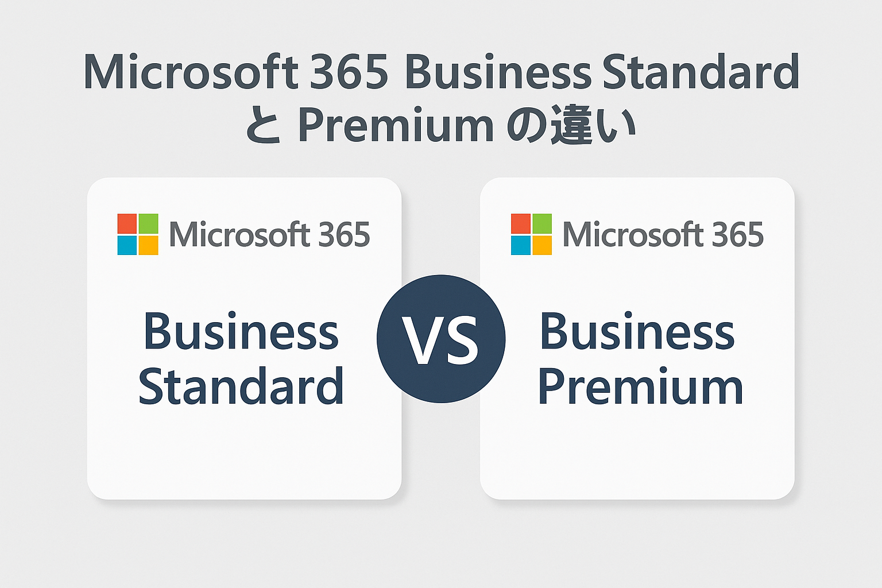
Task: Click the yellow square in the left logo
Action: click(148, 245)
